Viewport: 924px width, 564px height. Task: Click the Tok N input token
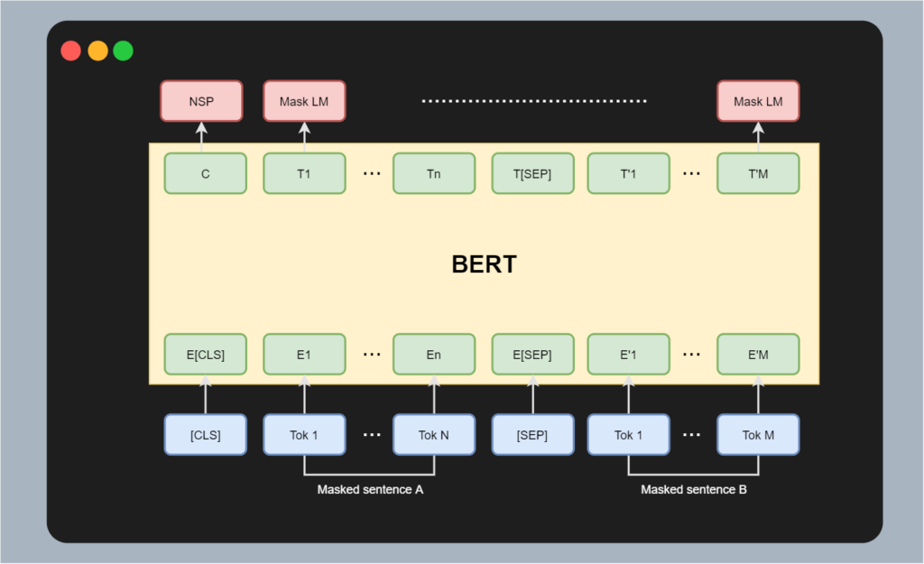pos(433,435)
